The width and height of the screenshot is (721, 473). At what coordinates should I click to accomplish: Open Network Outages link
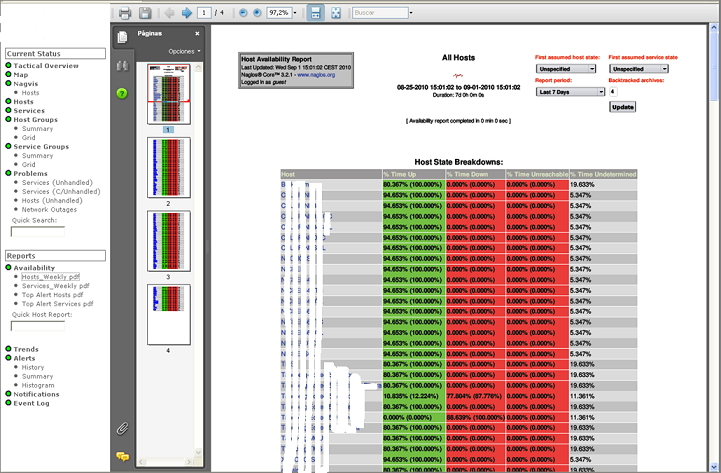(x=49, y=210)
